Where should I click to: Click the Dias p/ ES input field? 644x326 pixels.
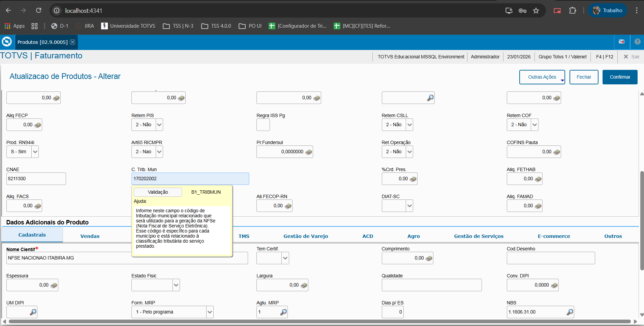(393, 312)
